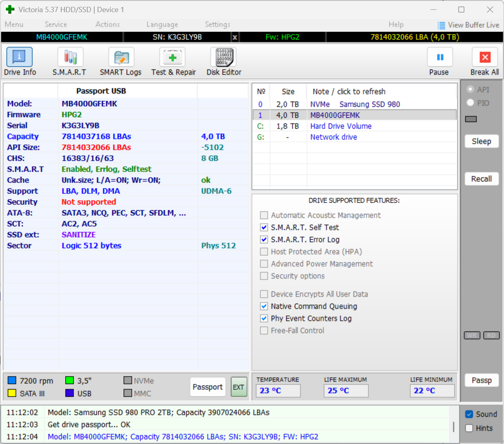This screenshot has width=504, height=444.
Task: Open the Language menu
Action: (162, 24)
